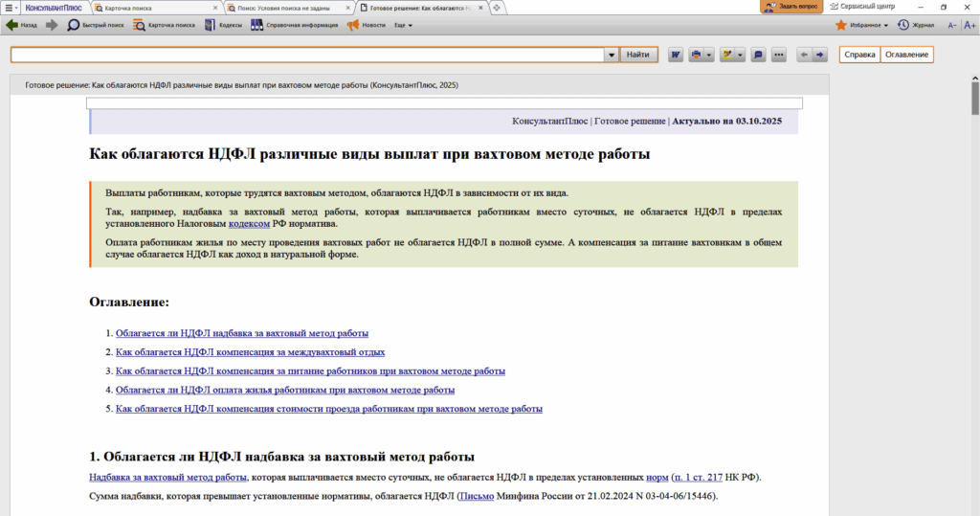Open the Новости section
980x516 pixels.
click(367, 25)
